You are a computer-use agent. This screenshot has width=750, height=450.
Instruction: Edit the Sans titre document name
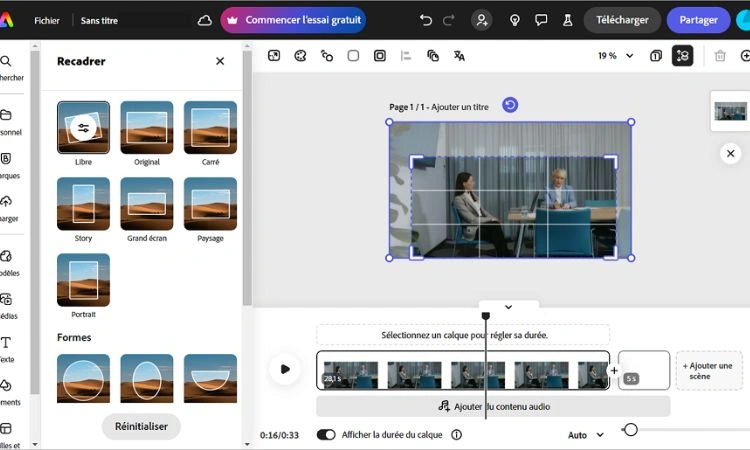click(99, 21)
